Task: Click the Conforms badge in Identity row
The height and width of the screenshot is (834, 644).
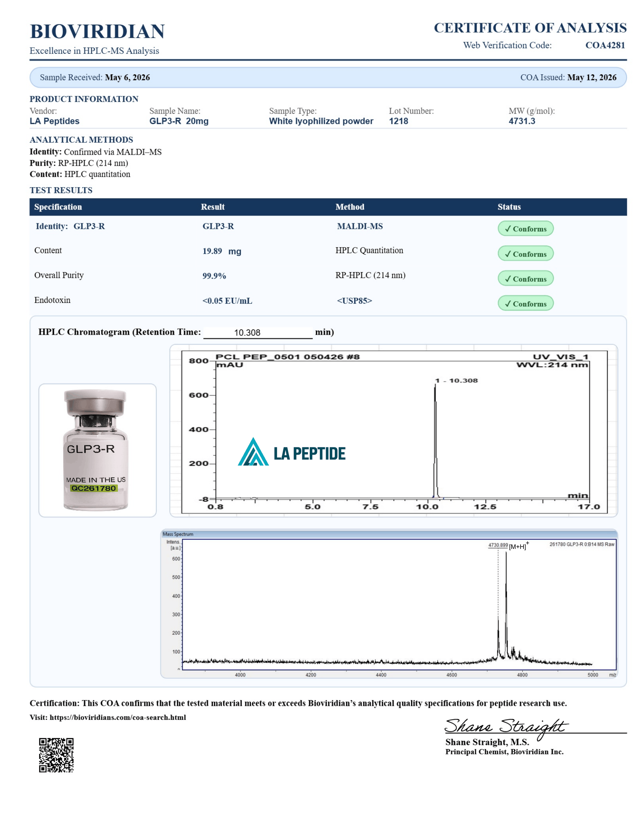Action: click(526, 228)
